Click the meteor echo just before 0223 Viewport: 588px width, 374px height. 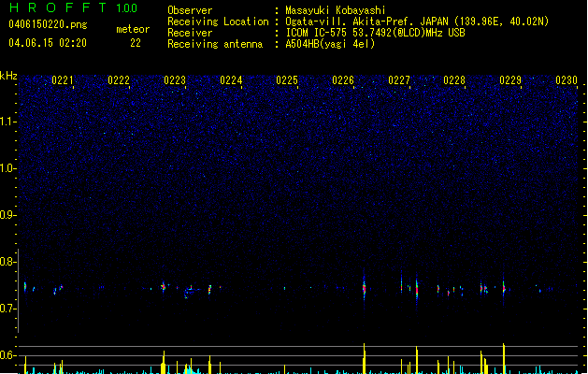tap(163, 287)
